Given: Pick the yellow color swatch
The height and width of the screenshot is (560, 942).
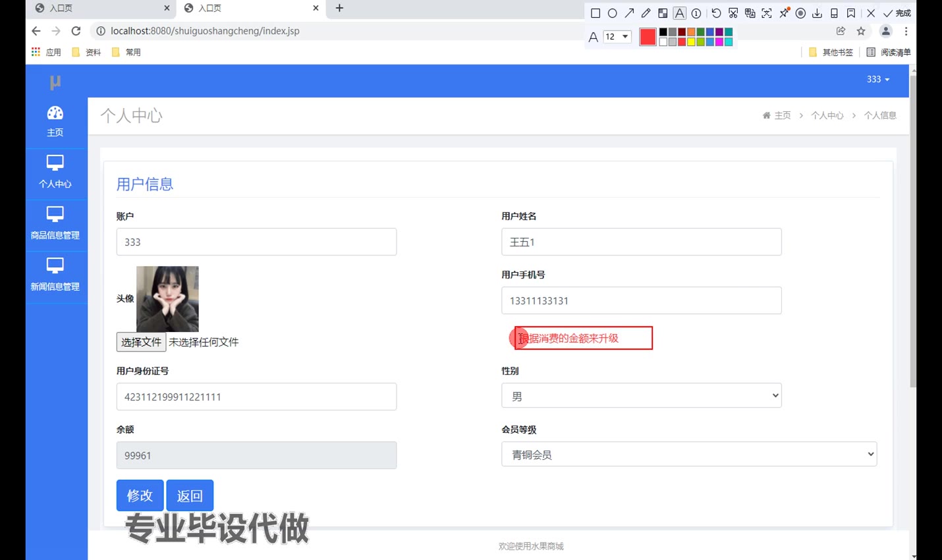Looking at the screenshot, I should click(x=691, y=42).
